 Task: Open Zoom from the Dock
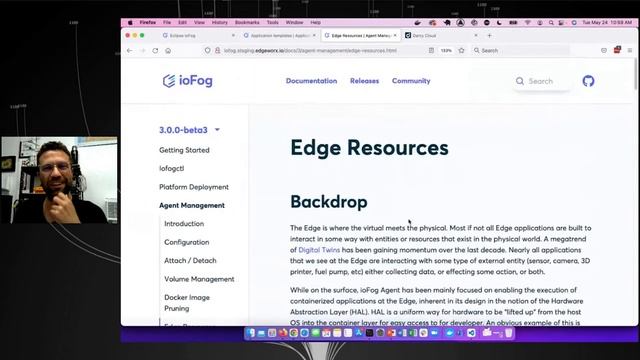434,333
